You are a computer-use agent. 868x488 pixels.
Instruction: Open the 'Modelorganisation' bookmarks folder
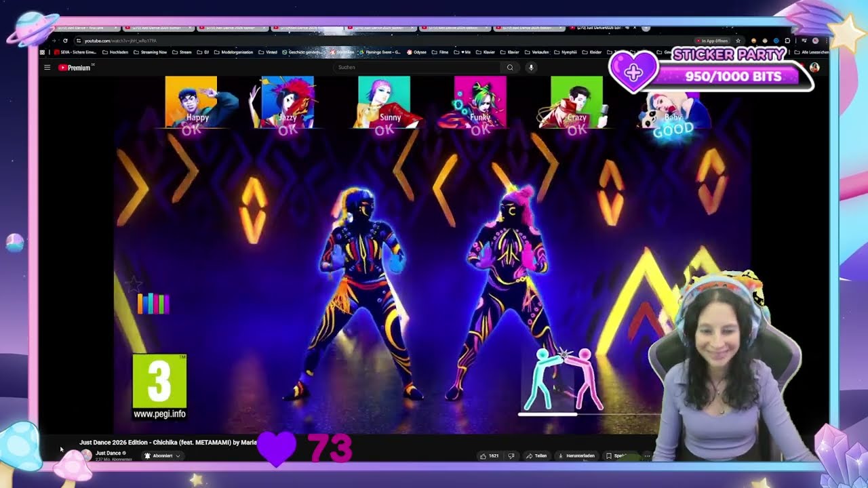point(233,52)
